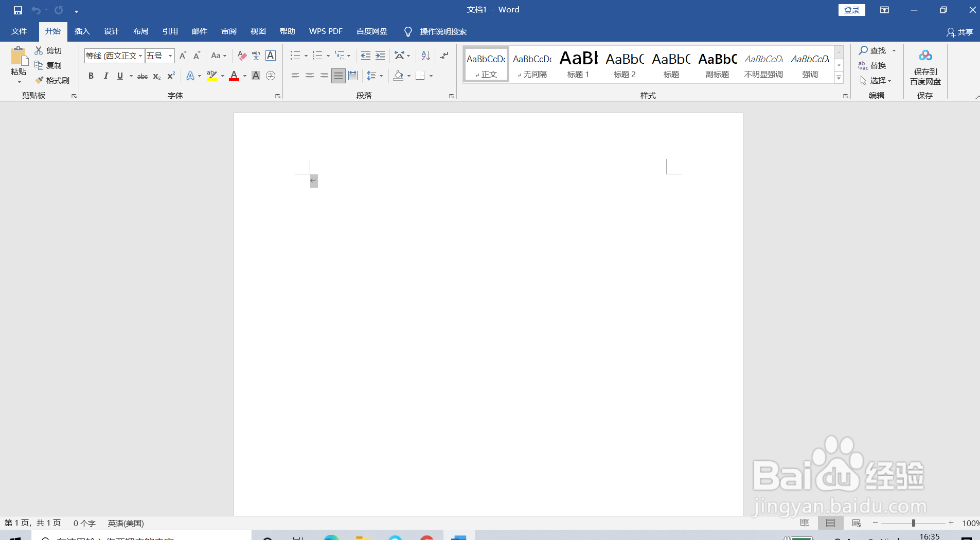
Task: Open the font size dropdown
Action: pos(170,56)
